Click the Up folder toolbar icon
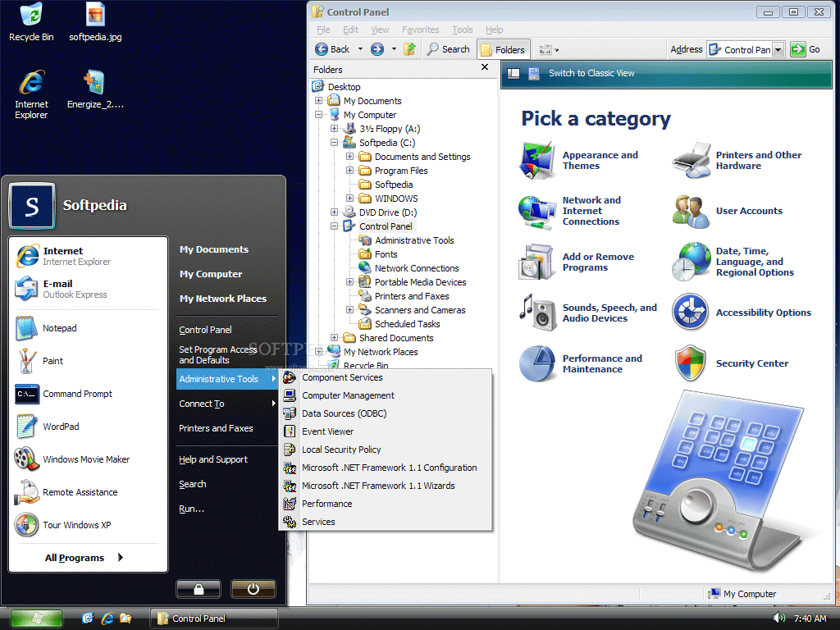The image size is (840, 630). [410, 49]
